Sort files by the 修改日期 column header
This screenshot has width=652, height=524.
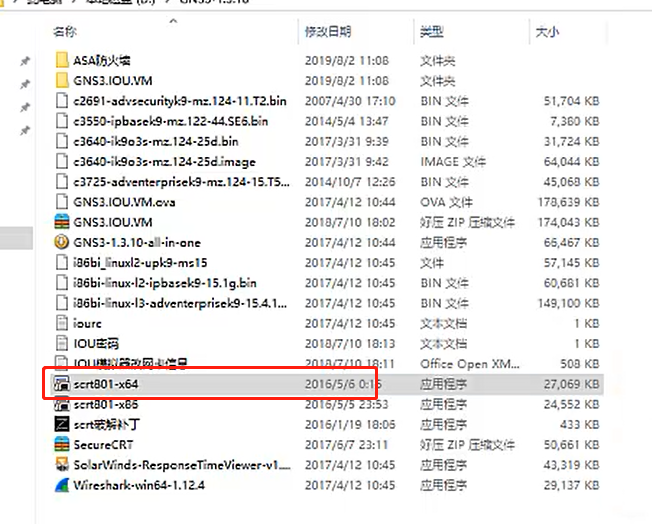328,32
